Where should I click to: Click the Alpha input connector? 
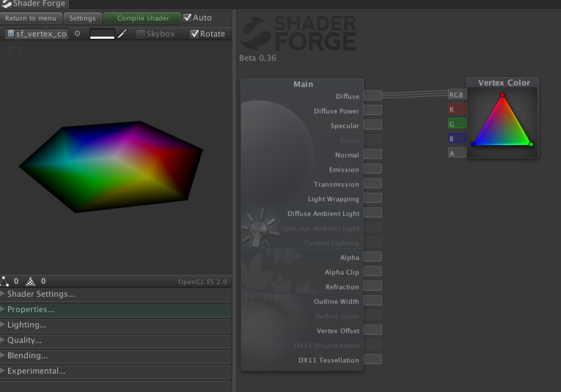[x=373, y=256]
